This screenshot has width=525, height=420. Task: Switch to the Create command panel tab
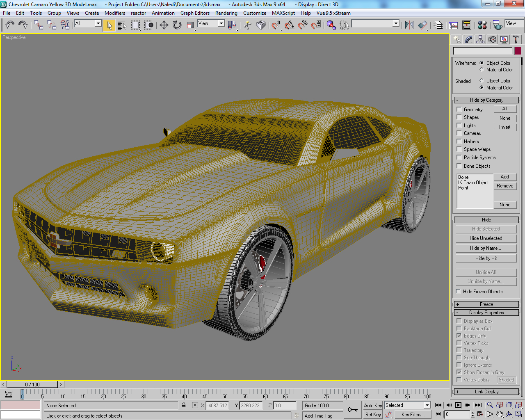(457, 39)
